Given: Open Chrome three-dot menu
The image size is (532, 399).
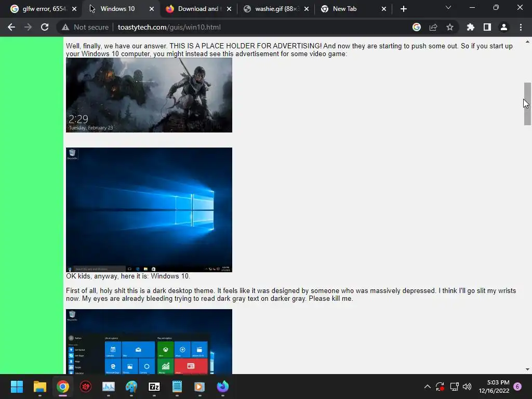Looking at the screenshot, I should point(521,27).
